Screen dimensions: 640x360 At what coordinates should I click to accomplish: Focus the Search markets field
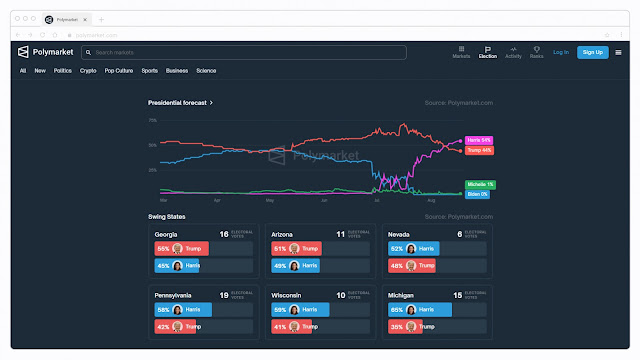(x=244, y=53)
